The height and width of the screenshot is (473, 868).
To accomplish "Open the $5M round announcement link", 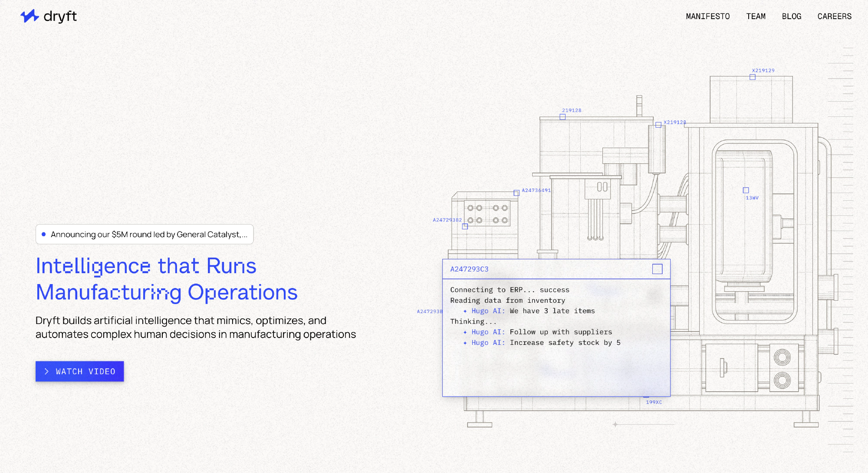I will pyautogui.click(x=149, y=235).
